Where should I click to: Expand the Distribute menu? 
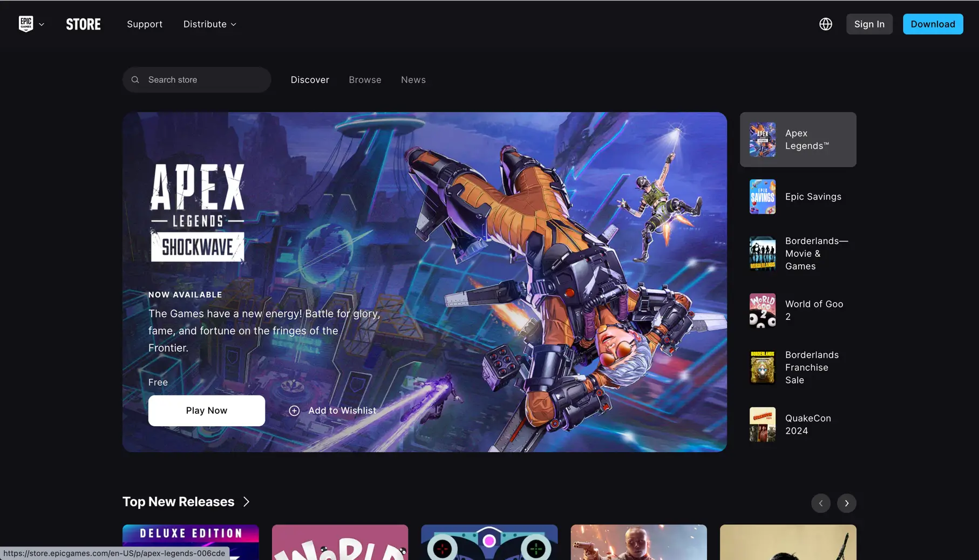209,24
